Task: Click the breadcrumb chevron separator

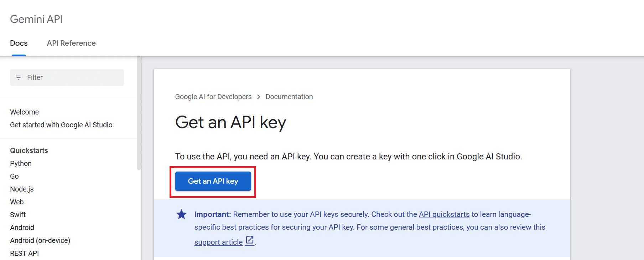Action: point(259,97)
